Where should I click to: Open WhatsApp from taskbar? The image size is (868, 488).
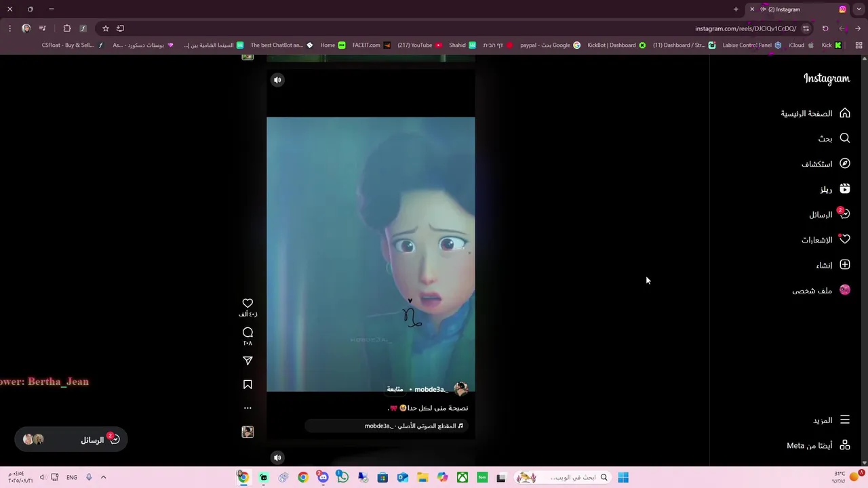tap(342, 477)
